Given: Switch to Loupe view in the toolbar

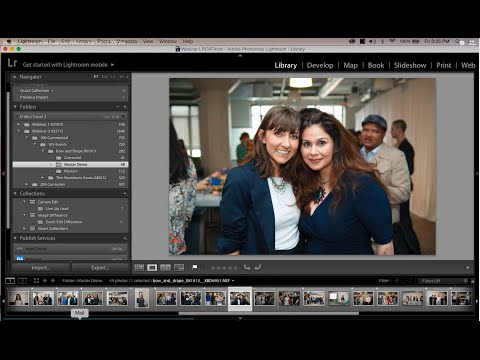Looking at the screenshot, I should pyautogui.click(x=152, y=268).
